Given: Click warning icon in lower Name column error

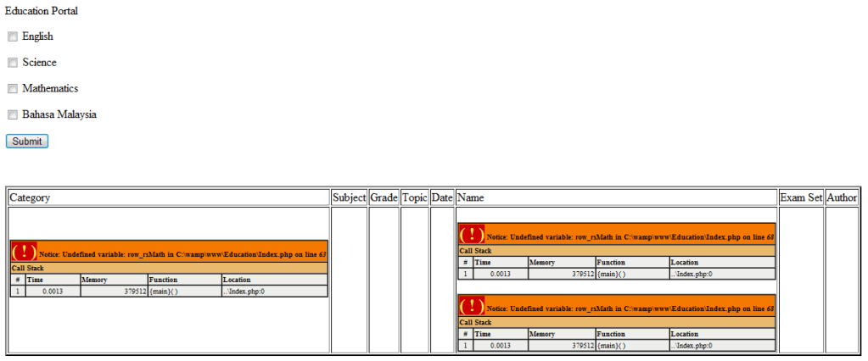Looking at the screenshot, I should (472, 306).
